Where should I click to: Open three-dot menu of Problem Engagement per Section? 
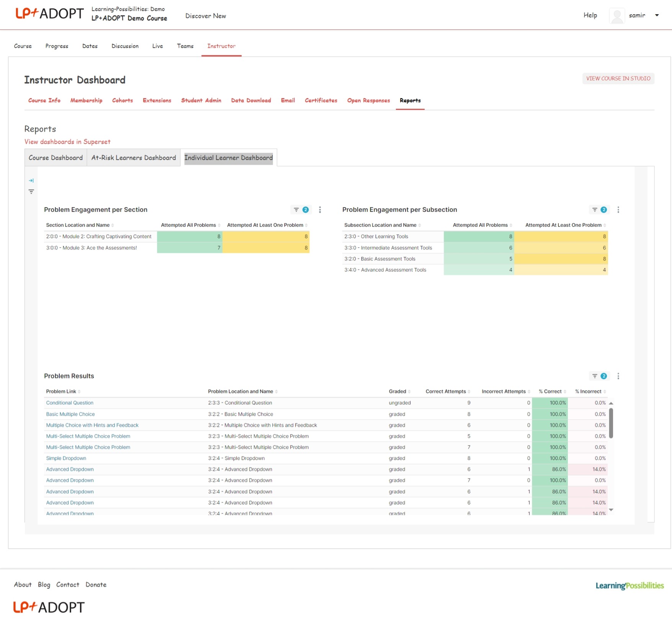[320, 210]
